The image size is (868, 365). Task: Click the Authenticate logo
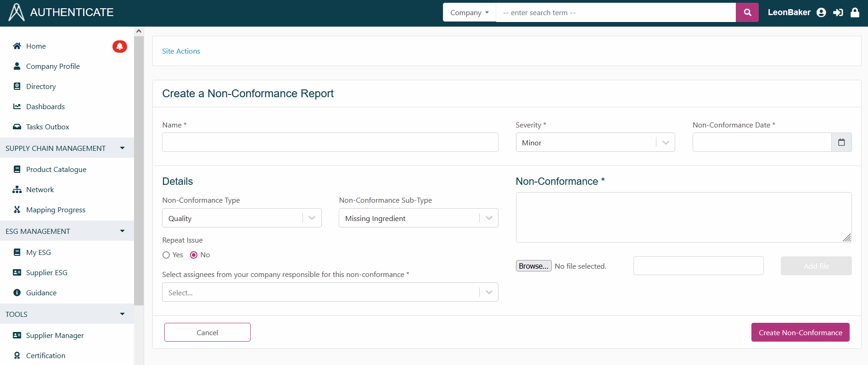tap(17, 12)
